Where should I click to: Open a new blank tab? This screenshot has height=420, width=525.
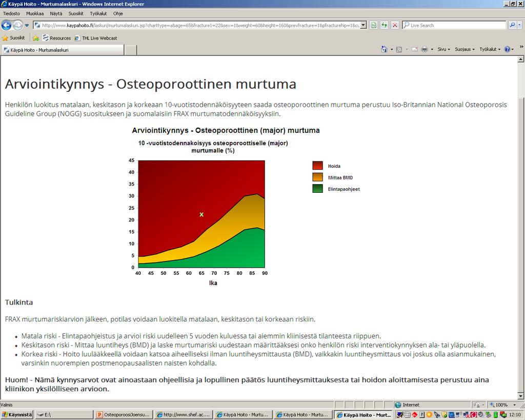(131, 50)
